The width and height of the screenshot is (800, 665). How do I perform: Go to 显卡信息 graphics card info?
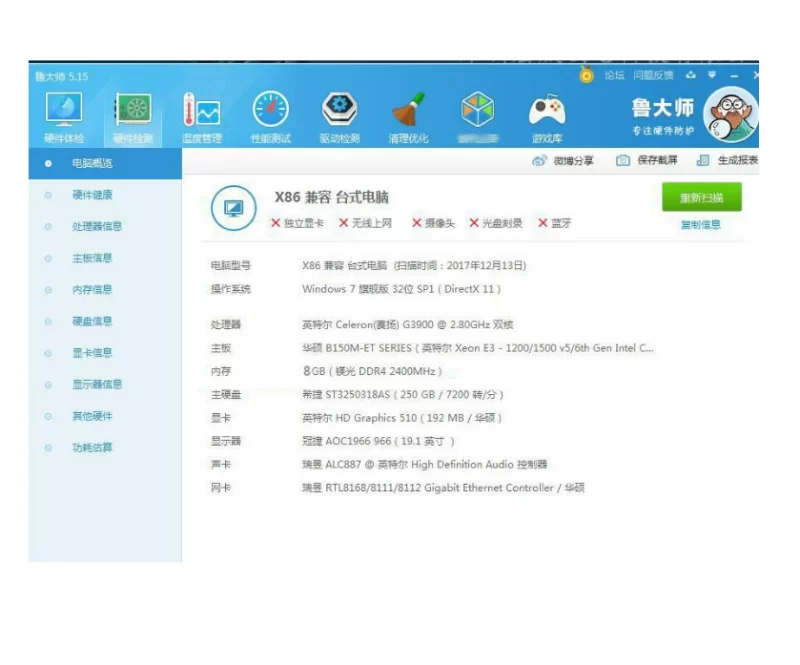pos(92,353)
